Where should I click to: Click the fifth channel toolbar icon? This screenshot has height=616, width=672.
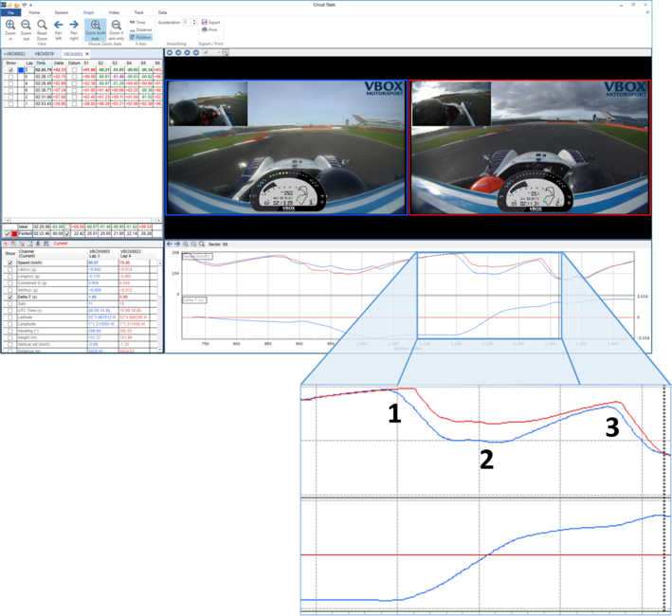coord(38,244)
